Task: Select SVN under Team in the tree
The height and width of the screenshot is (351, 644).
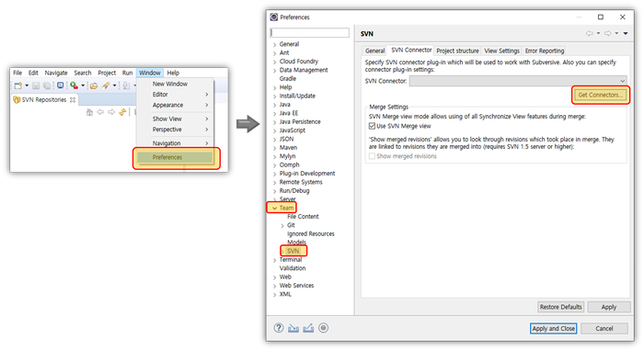Action: pos(293,251)
